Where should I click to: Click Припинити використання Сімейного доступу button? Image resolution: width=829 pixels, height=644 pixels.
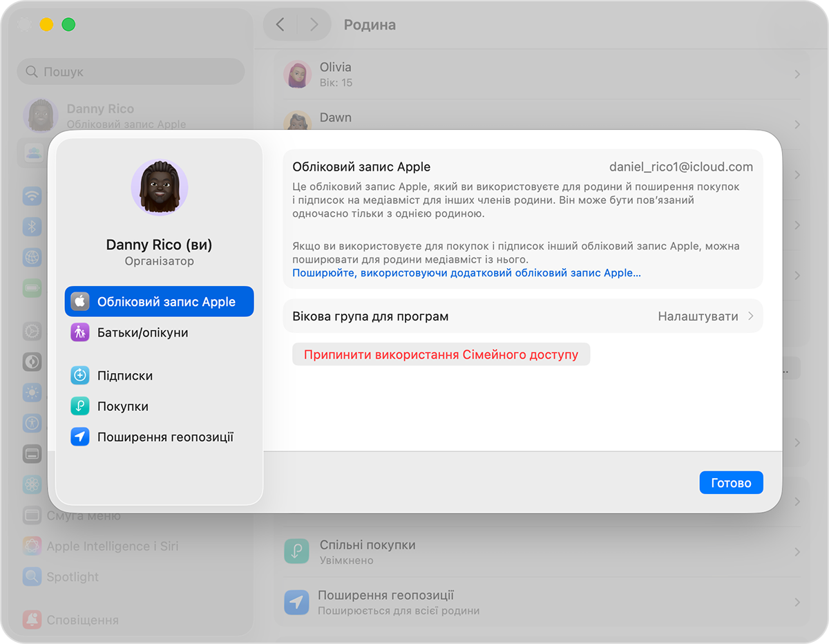coord(441,355)
